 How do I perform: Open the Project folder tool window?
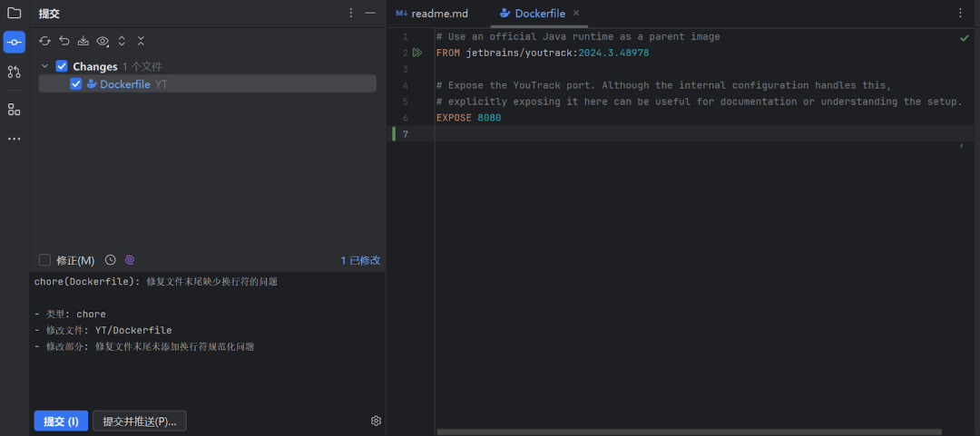(14, 13)
